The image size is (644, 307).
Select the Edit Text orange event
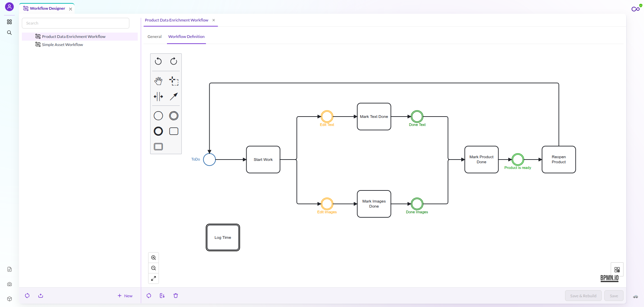click(x=327, y=117)
